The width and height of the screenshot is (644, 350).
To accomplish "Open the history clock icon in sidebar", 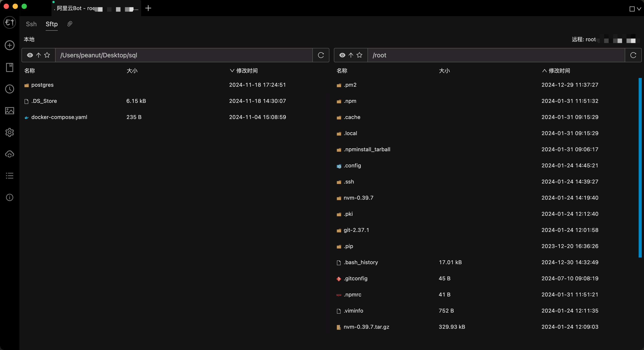I will [9, 89].
